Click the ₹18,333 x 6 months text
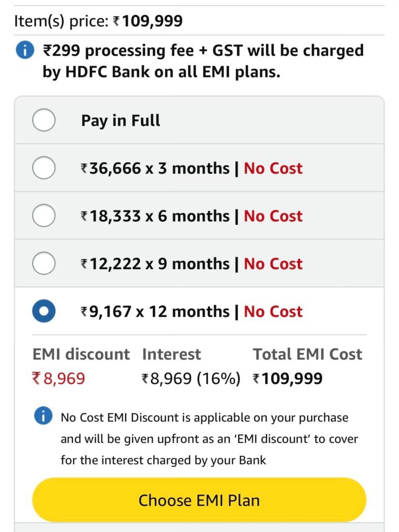The width and height of the screenshot is (399, 532). [x=155, y=216]
